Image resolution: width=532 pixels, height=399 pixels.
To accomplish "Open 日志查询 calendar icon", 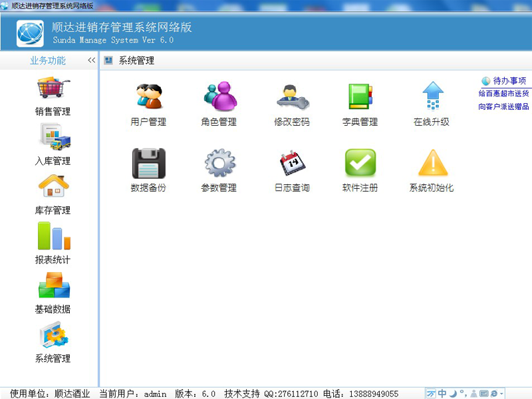I will coord(292,163).
